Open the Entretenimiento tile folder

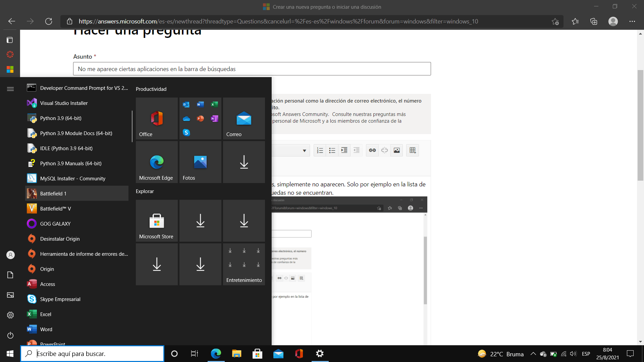[x=244, y=264]
